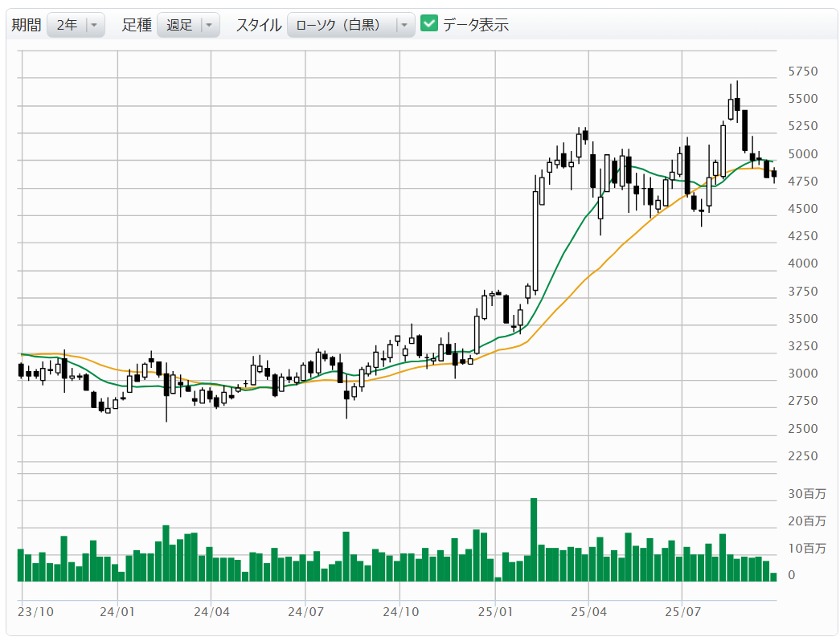Image resolution: width=840 pixels, height=641 pixels.
Task: Select the 24/01 date label on x-axis
Action: pyautogui.click(x=117, y=611)
